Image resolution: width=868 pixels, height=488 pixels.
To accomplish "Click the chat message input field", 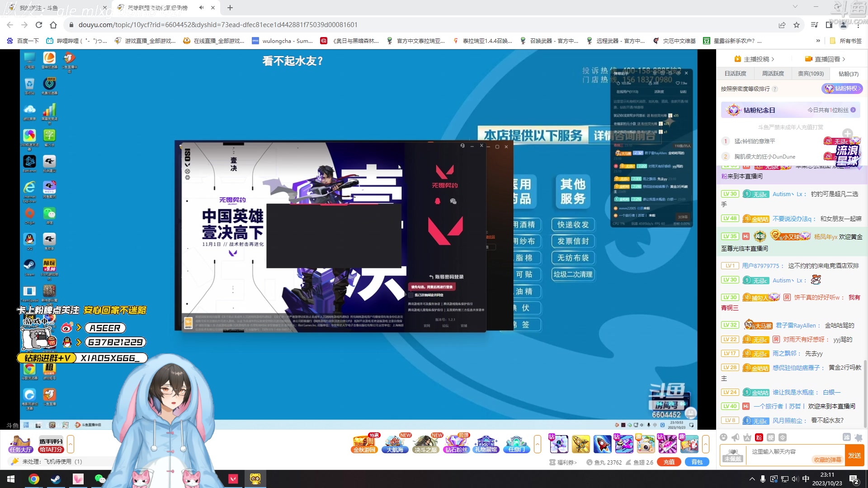I will pyautogui.click(x=796, y=451).
